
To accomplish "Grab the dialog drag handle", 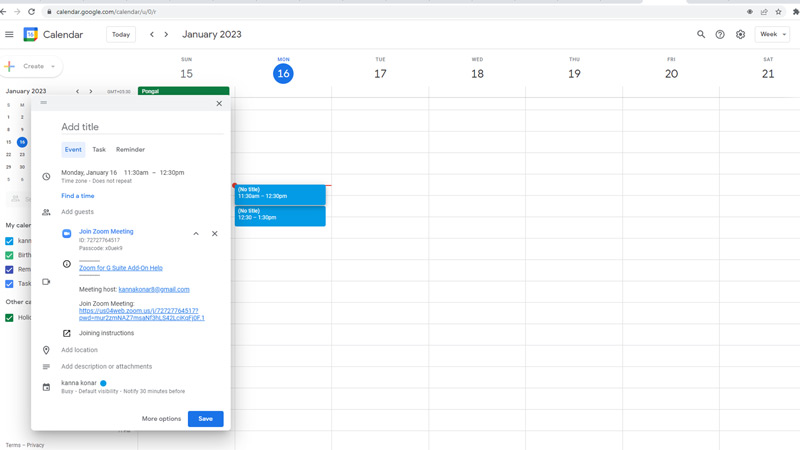I will [44, 103].
